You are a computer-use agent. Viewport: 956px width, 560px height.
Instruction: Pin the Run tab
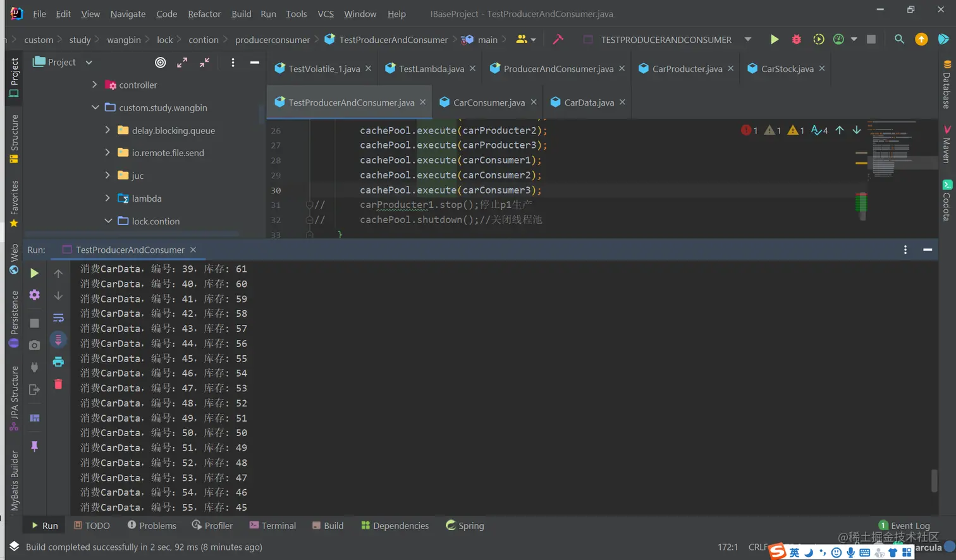click(34, 446)
